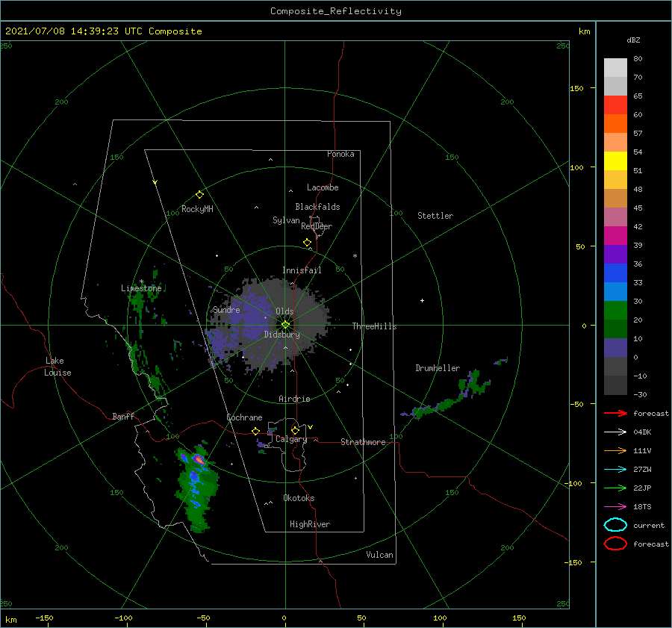Click the Strathmore label
Image resolution: width=672 pixels, height=628 pixels.
pyautogui.click(x=363, y=442)
